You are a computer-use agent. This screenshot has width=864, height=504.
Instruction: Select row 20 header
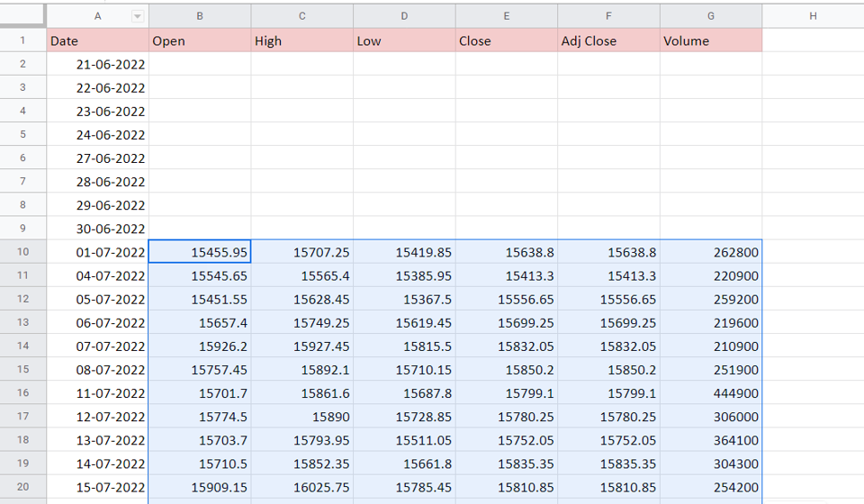pyautogui.click(x=22, y=487)
